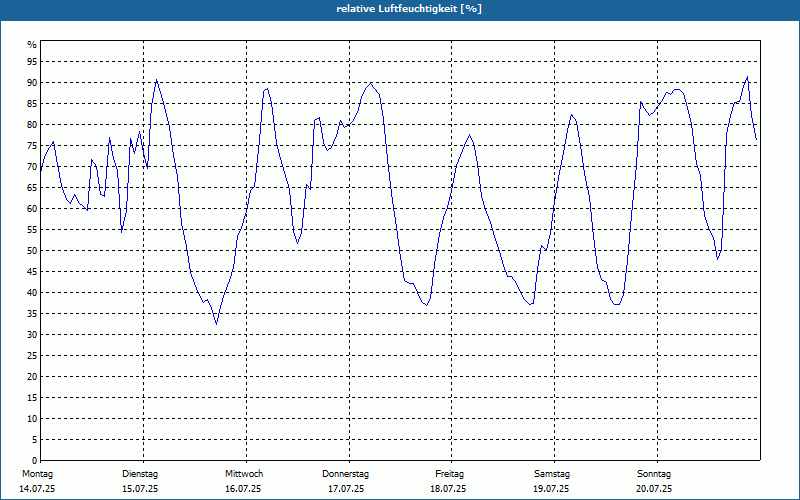Click the chart title 'relative Luftfeuchtigkeit [%]'
This screenshot has height=500, width=800.
[409, 9]
